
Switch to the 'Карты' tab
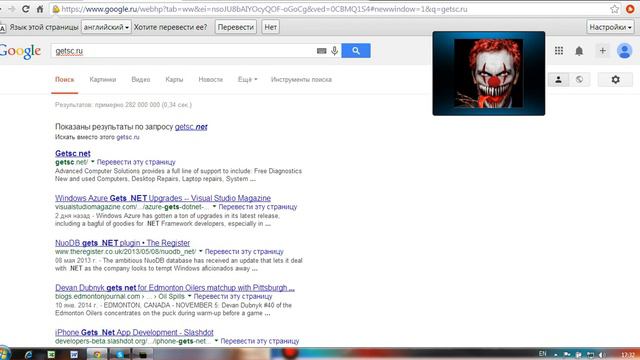pyautogui.click(x=174, y=80)
